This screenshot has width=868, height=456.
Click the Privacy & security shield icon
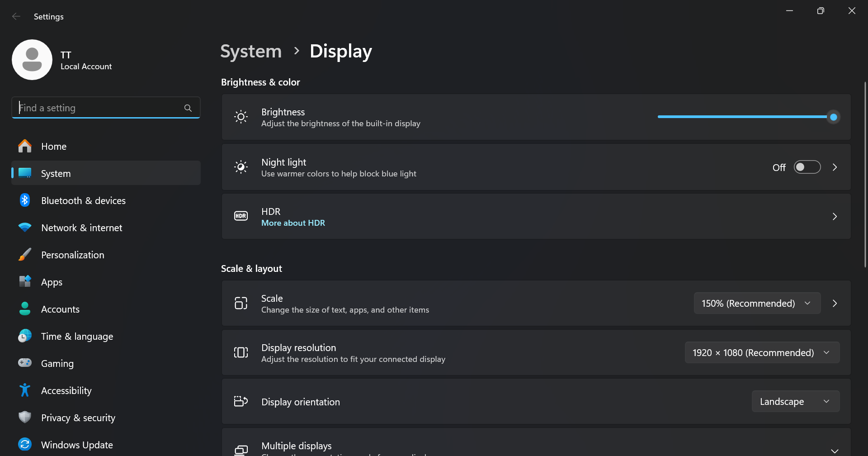(25, 417)
